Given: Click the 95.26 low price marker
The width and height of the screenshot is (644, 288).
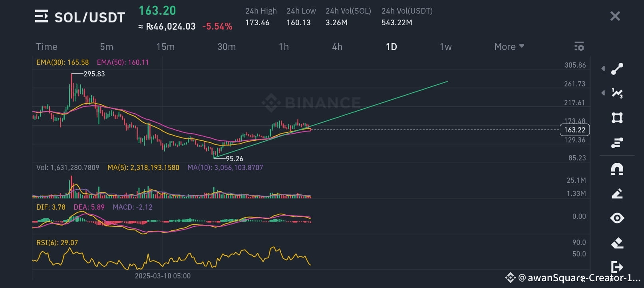Looking at the screenshot, I should click(235, 159).
